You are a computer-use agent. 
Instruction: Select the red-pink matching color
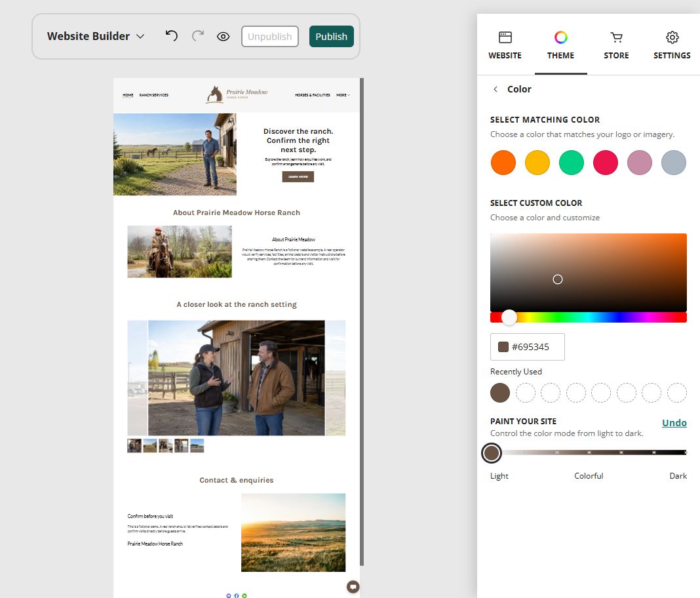606,163
